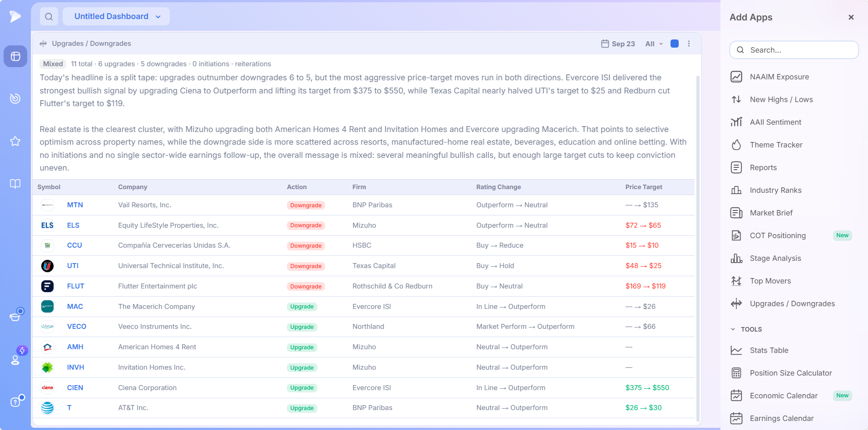Open the dashboard layout sidebar icon
Screen dimensions: 868x430
(15, 56)
